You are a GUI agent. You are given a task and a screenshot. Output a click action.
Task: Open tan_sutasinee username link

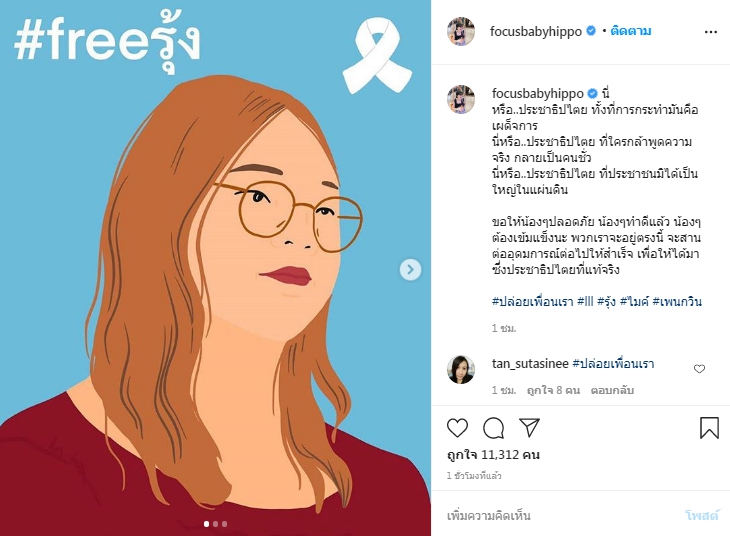(x=530, y=363)
